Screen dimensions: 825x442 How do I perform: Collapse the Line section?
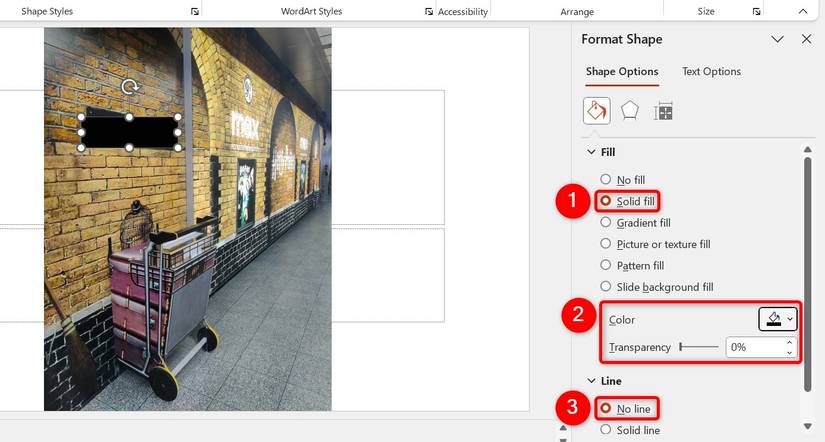(591, 380)
